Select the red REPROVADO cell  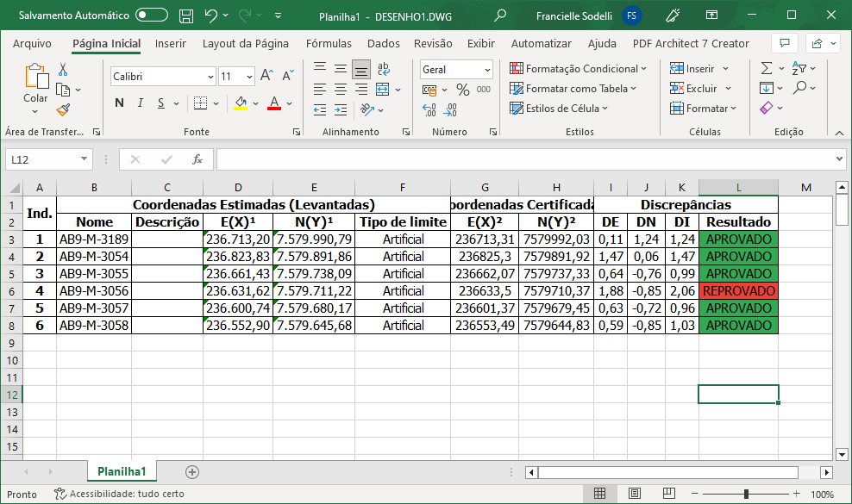pyautogui.click(x=738, y=291)
